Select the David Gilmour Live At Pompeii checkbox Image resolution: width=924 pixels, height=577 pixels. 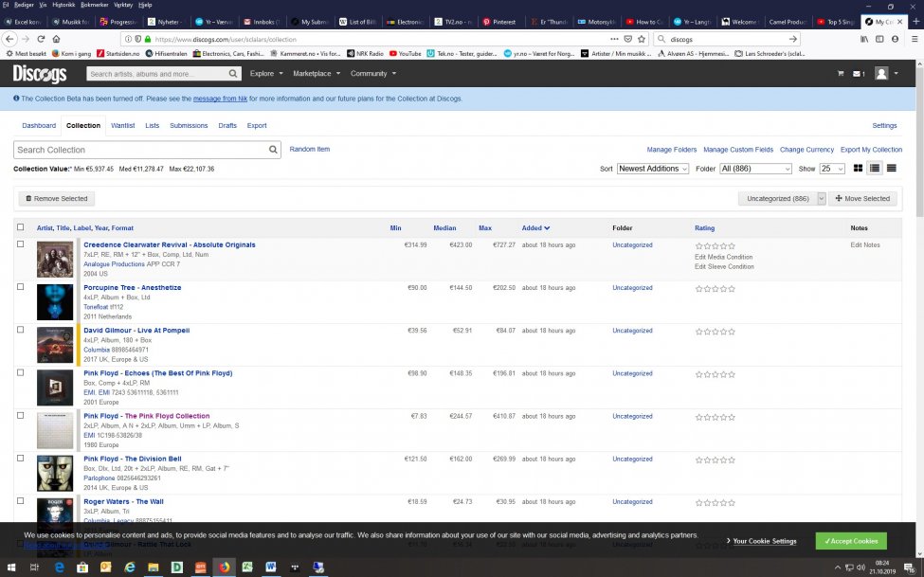(21, 330)
